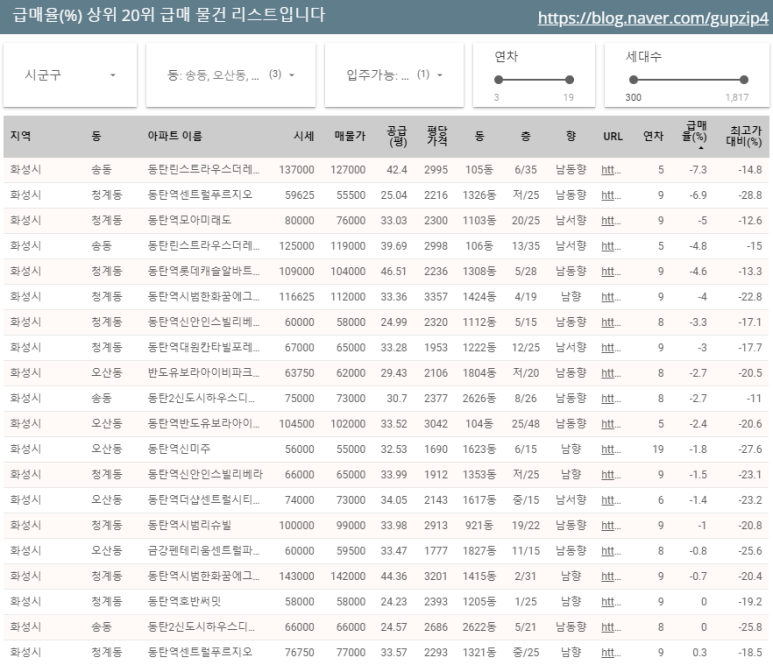Open URL link in the 1353동 row

(x=611, y=475)
